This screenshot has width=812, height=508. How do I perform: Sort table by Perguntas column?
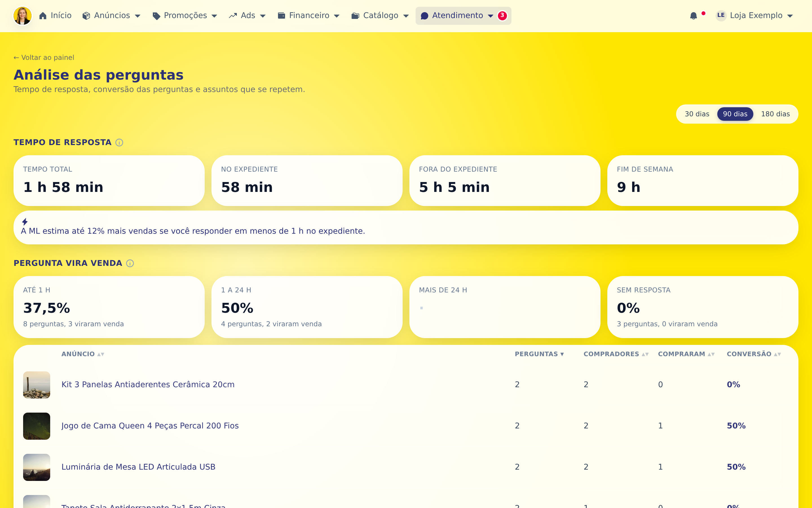(540, 354)
